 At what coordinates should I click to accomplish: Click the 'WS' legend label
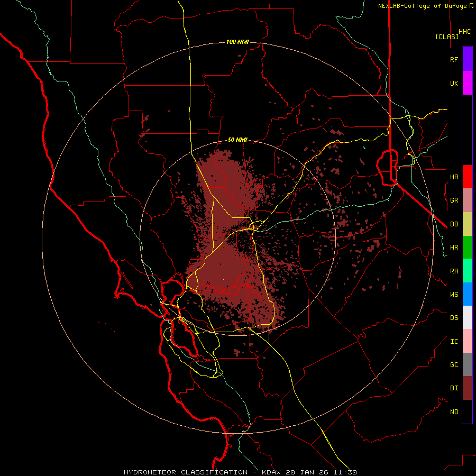454,295
